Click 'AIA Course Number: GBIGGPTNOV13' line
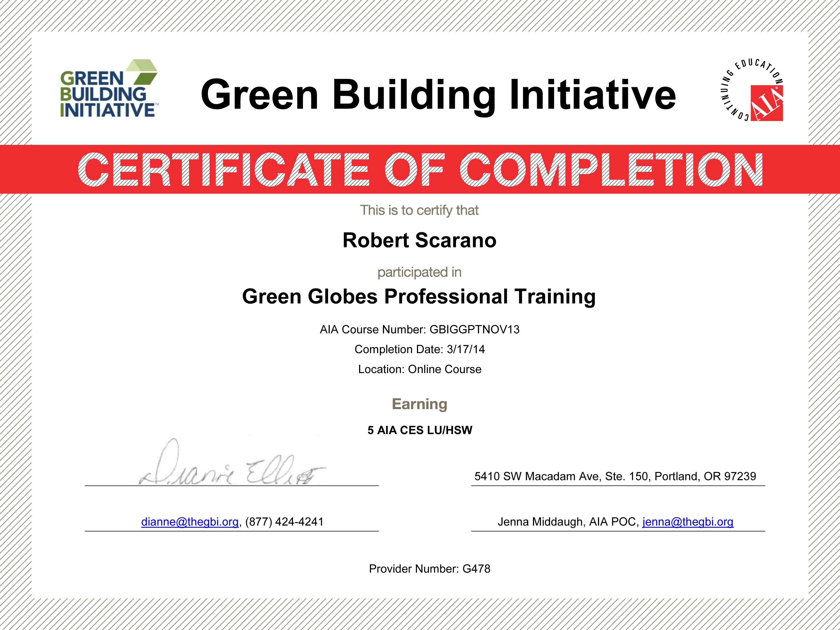 pos(420,329)
